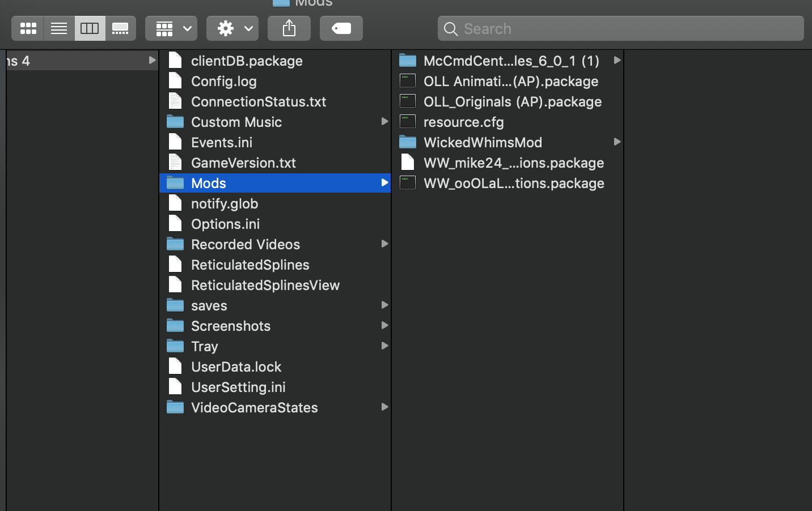Click the Tags toolbar icon
Screen dimensions: 812x511
341,28
